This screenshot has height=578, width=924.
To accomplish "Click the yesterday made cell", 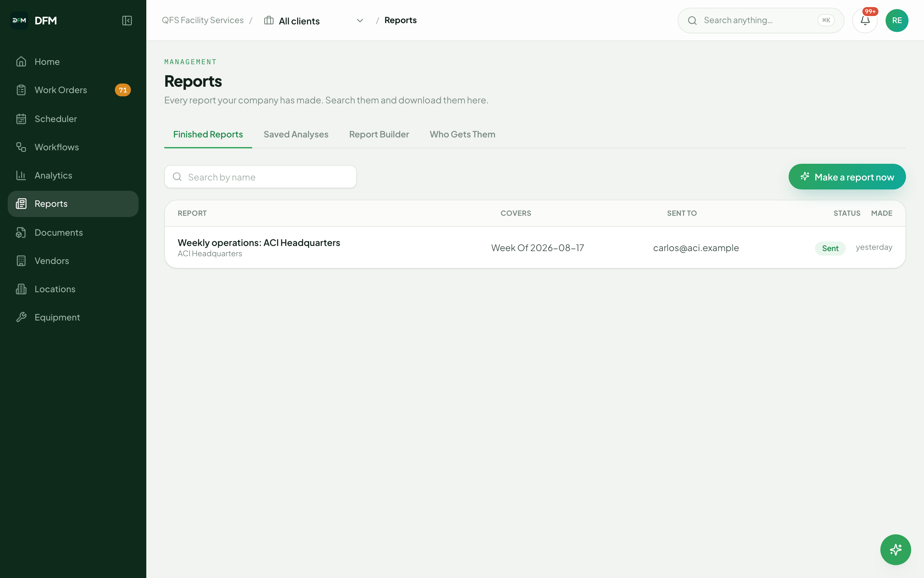I will [874, 247].
